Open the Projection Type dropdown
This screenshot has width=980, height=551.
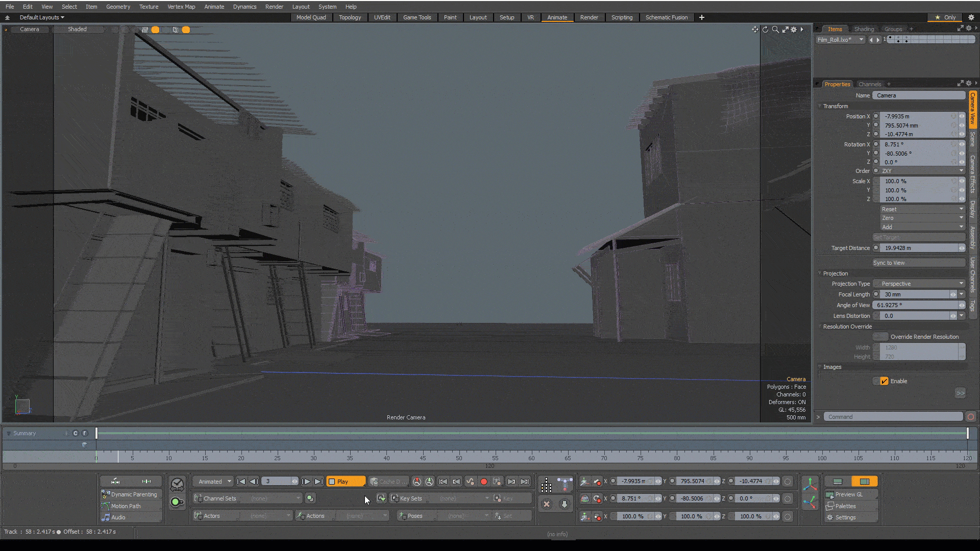click(x=918, y=284)
